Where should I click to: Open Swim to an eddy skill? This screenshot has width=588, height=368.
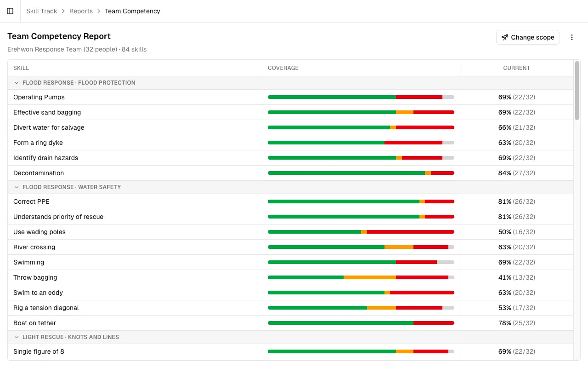click(38, 293)
